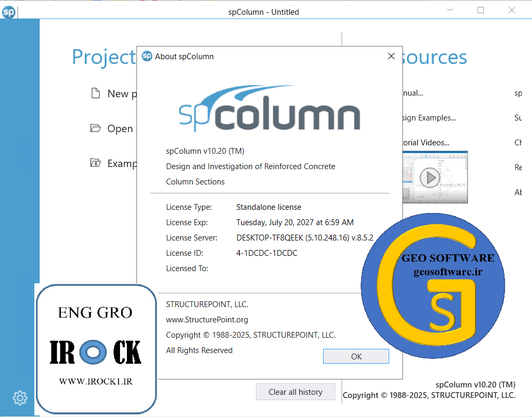Open the Manual... resource link
The height and width of the screenshot is (417, 532).
click(x=412, y=93)
